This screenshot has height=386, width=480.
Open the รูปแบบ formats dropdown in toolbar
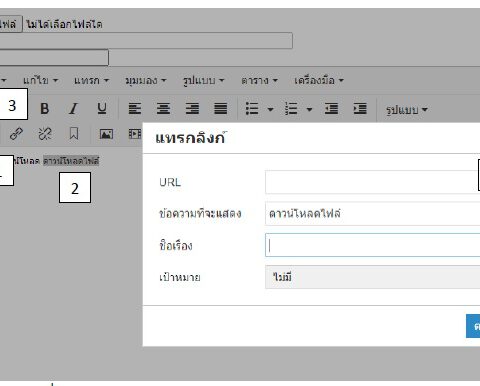coord(407,110)
